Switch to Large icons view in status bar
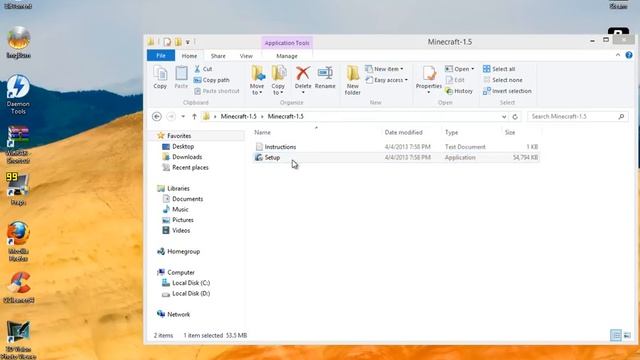This screenshot has height=360, width=640. tap(627, 336)
